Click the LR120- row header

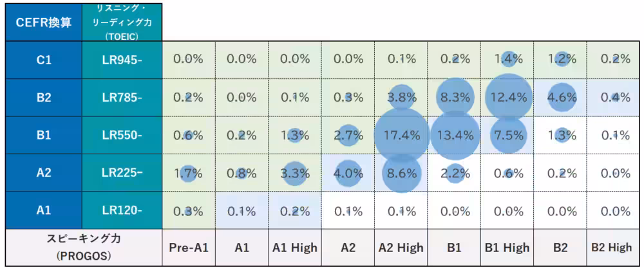[x=122, y=210]
